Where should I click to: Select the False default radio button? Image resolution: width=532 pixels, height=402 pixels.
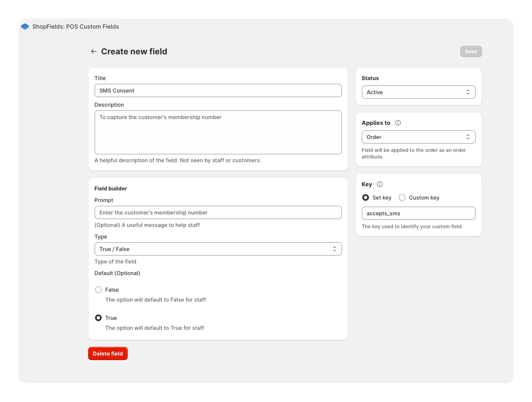pos(98,290)
